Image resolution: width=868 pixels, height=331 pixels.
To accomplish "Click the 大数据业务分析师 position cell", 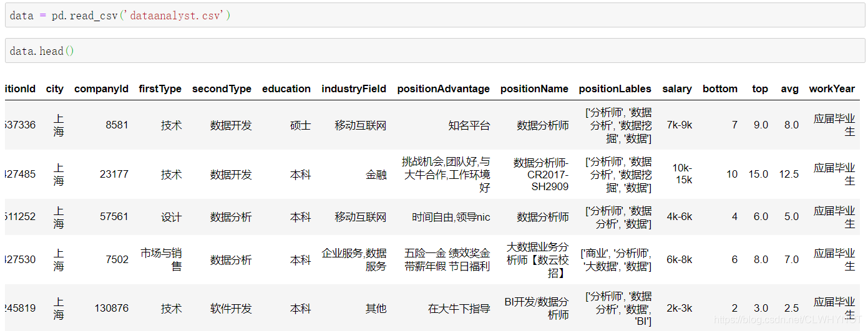I will [537, 259].
